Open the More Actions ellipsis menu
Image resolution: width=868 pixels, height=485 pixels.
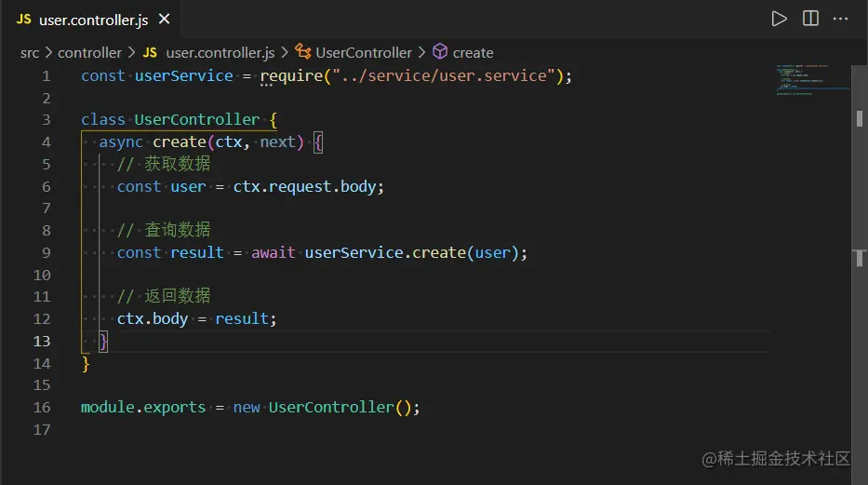tap(840, 19)
